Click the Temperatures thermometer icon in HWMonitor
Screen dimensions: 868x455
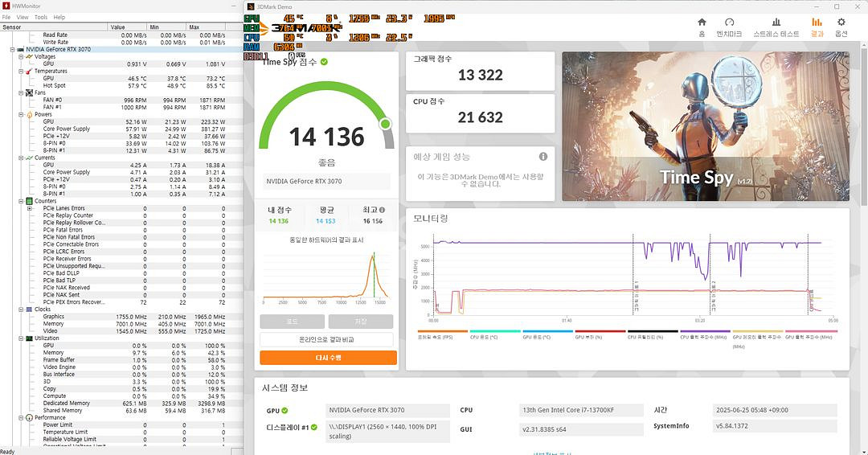coord(29,71)
